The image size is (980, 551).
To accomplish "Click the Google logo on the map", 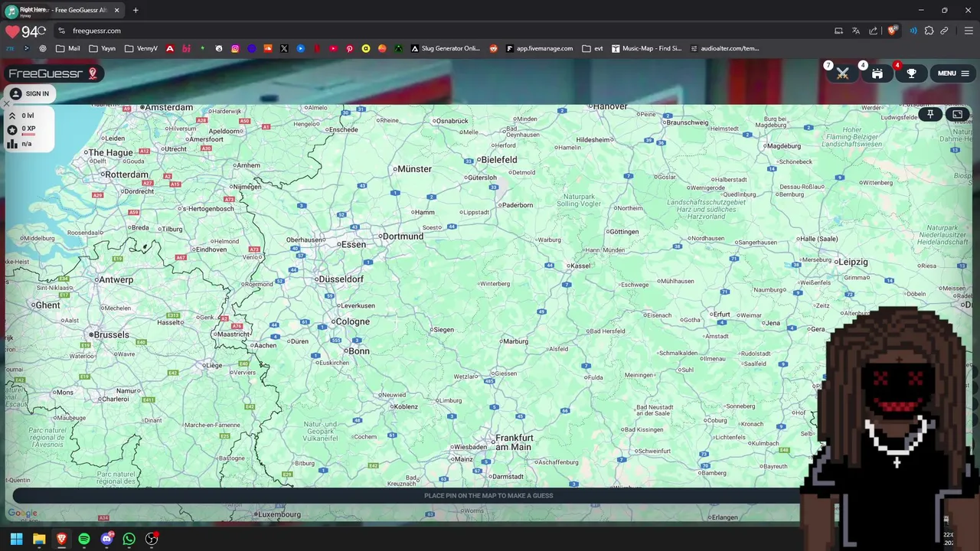I will point(22,514).
